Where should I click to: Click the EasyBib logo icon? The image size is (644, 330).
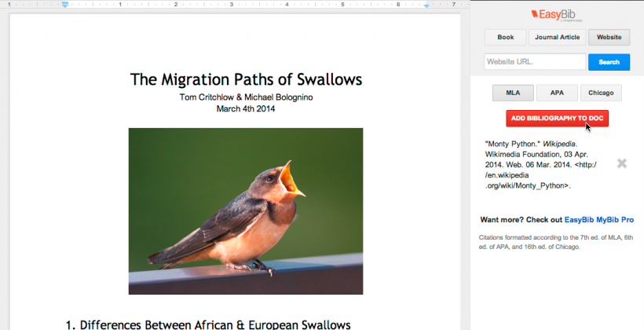pos(536,14)
